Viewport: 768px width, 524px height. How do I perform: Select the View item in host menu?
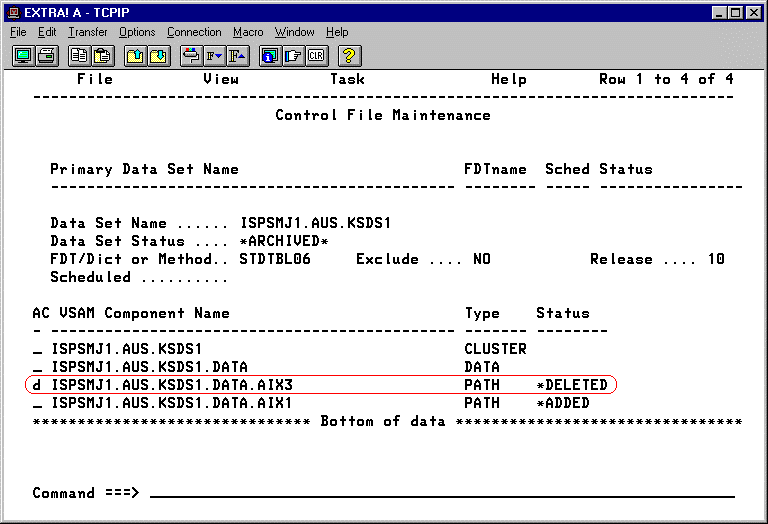[x=221, y=79]
